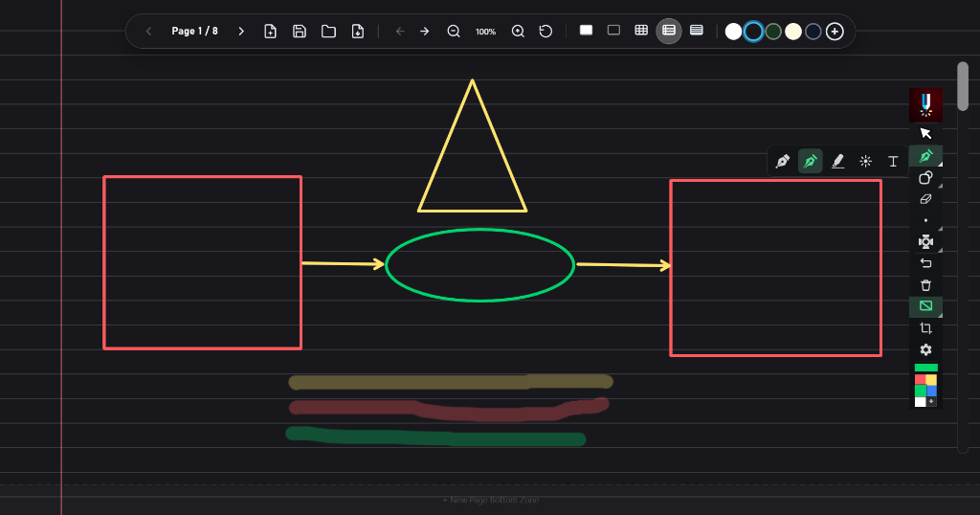Screen dimensions: 980x515
Task: Save the document with floppy disk icon
Action: [x=300, y=32]
